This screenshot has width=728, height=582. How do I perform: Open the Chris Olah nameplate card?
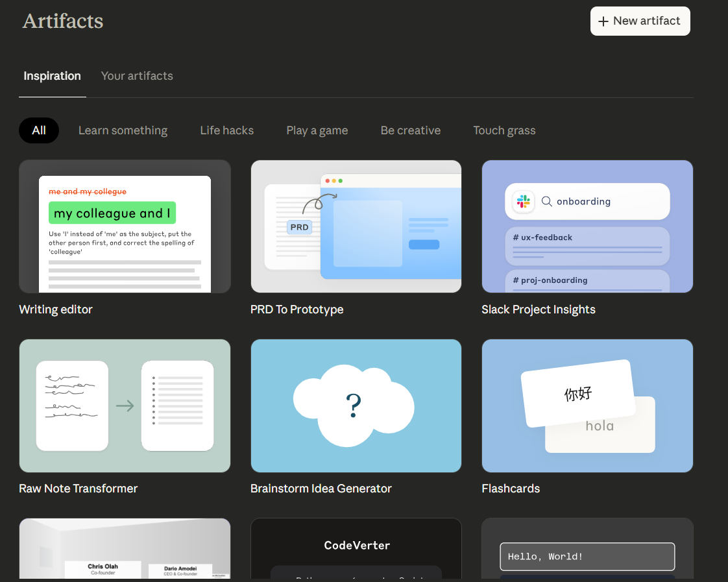tap(125, 548)
